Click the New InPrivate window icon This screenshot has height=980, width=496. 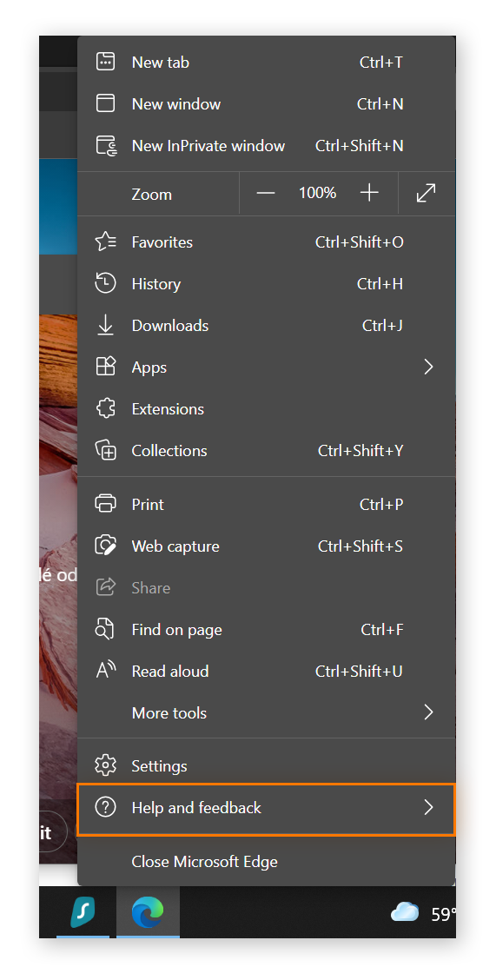tap(106, 146)
